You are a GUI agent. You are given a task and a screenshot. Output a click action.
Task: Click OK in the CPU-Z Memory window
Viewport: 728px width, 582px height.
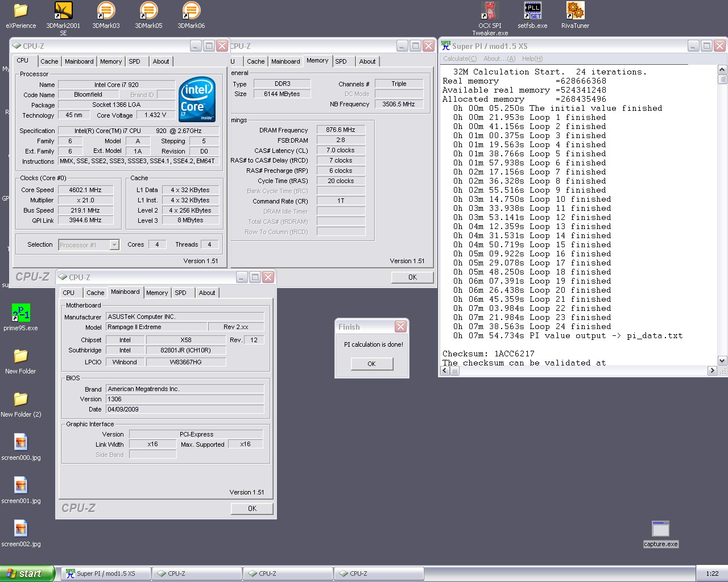tap(412, 277)
